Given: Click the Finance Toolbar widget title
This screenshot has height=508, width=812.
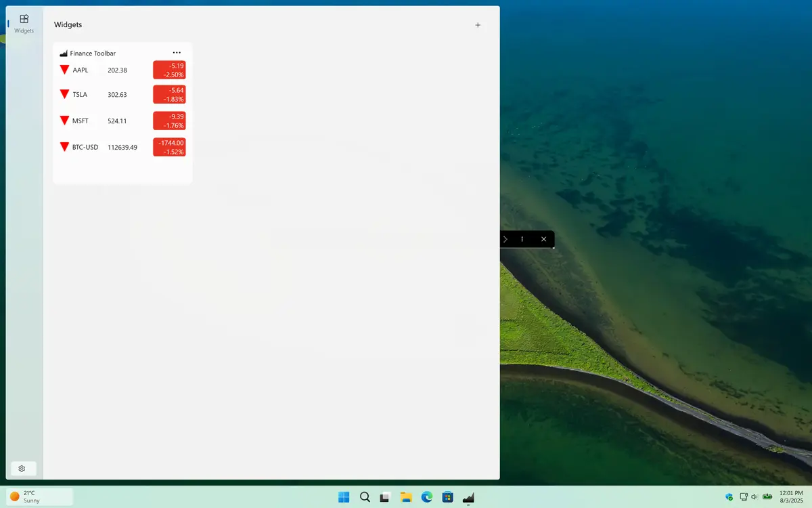Looking at the screenshot, I should [93, 54].
